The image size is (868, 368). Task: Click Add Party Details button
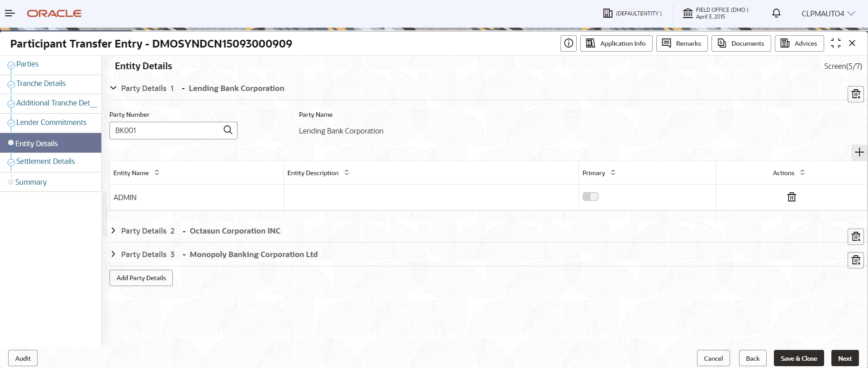[141, 278]
